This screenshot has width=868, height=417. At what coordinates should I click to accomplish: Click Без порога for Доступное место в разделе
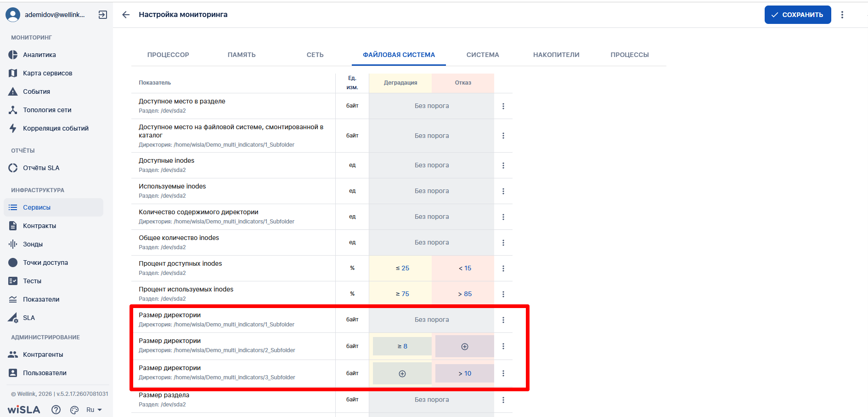click(432, 106)
